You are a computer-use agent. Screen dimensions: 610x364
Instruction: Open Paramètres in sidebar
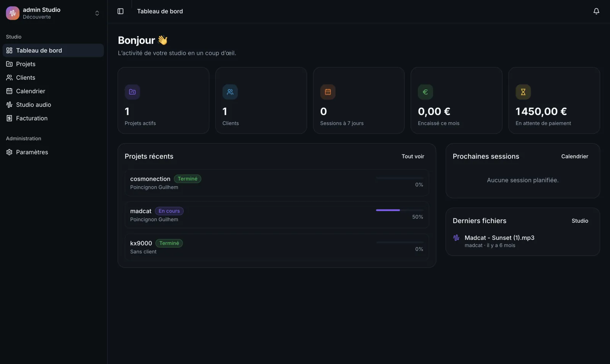pos(53,152)
